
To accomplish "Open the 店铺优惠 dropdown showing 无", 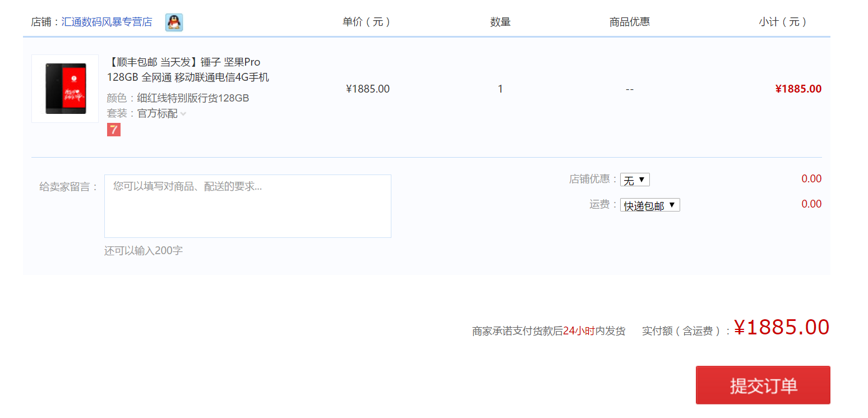I will pyautogui.click(x=635, y=180).
